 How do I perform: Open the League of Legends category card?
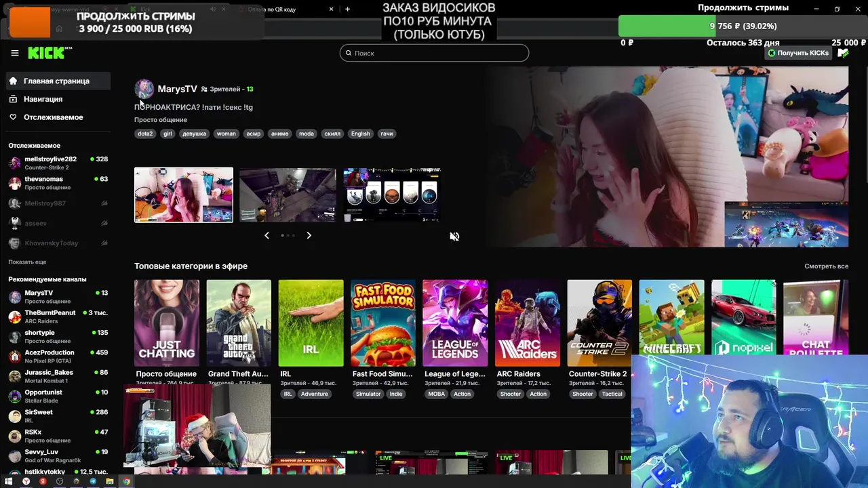[455, 323]
